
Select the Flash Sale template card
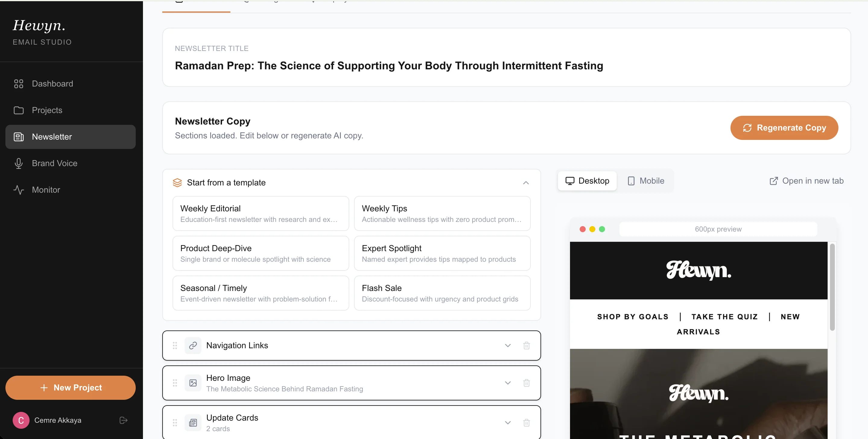(442, 293)
